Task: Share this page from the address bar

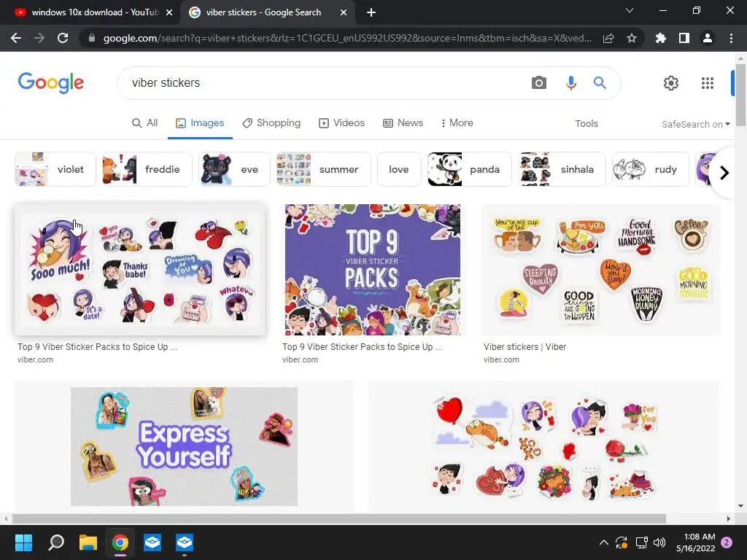Action: click(x=608, y=38)
